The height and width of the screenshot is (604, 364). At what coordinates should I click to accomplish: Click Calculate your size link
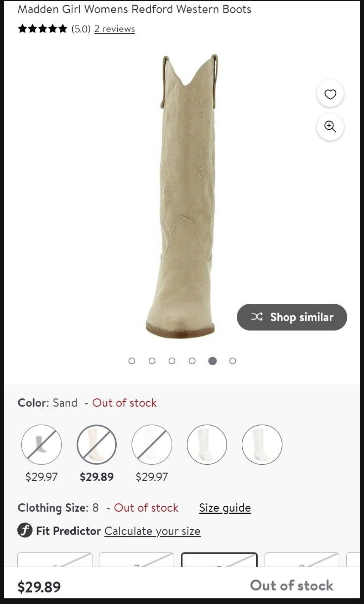coord(152,531)
